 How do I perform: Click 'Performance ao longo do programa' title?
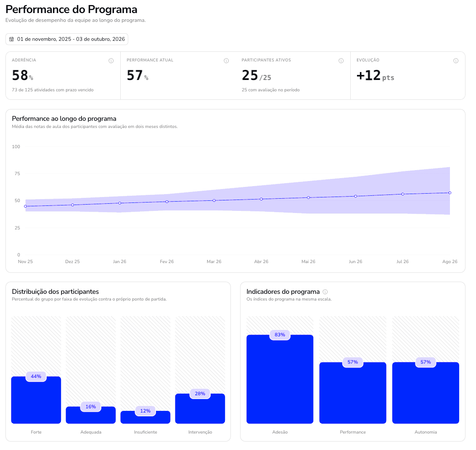click(x=64, y=119)
